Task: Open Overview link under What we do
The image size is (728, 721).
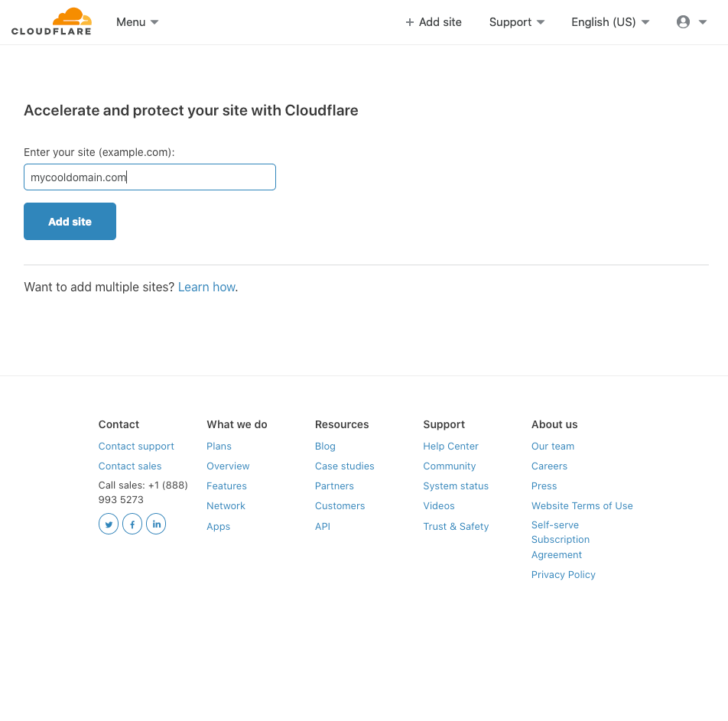Action: [228, 466]
